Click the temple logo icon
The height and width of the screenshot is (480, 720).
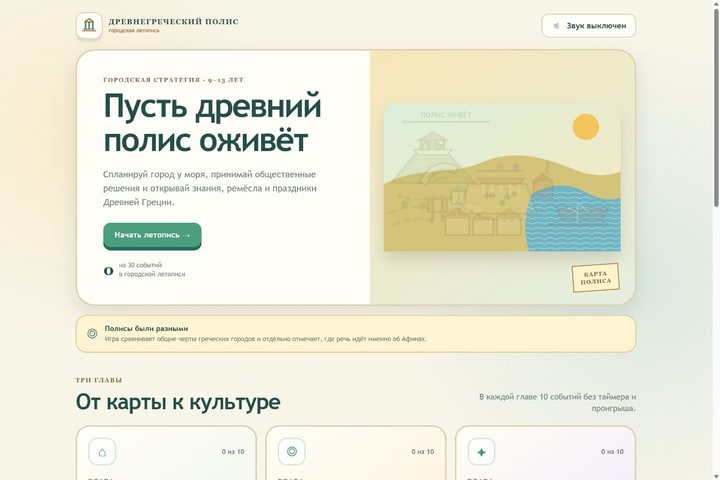(x=89, y=25)
